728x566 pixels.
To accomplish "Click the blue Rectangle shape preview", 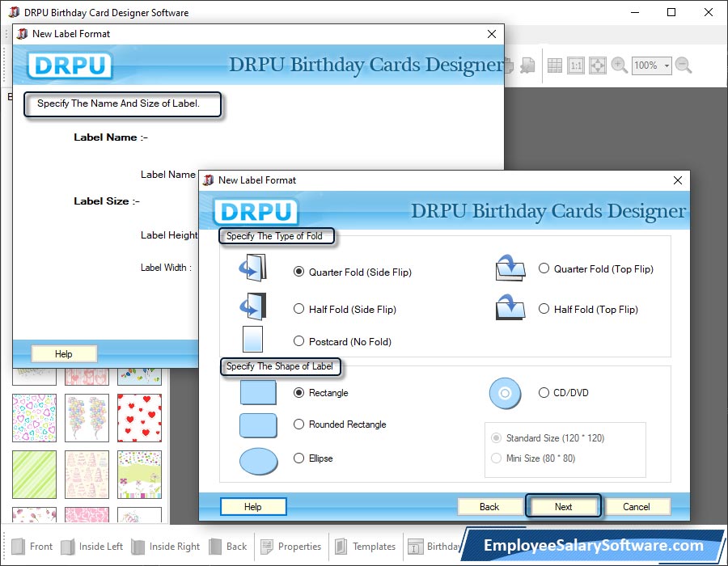I will click(x=258, y=392).
